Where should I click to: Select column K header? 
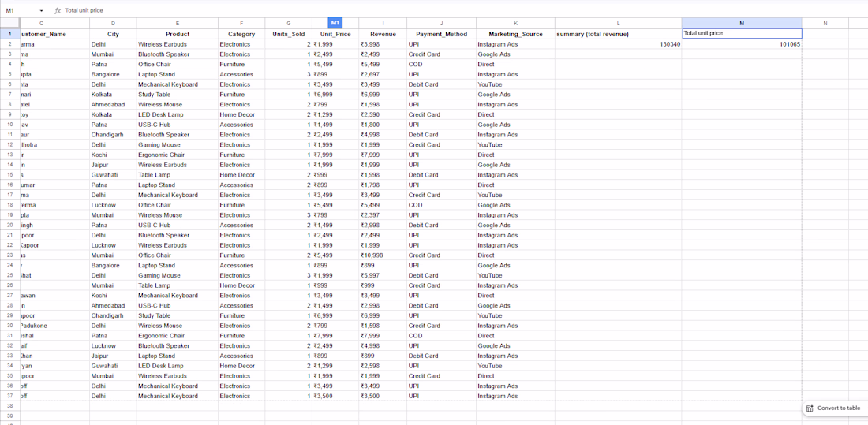tap(515, 23)
